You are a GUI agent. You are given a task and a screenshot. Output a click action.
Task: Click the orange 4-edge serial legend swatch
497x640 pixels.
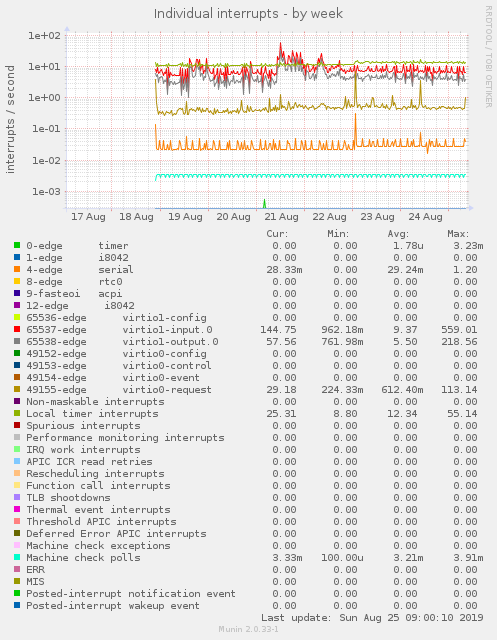click(x=17, y=269)
